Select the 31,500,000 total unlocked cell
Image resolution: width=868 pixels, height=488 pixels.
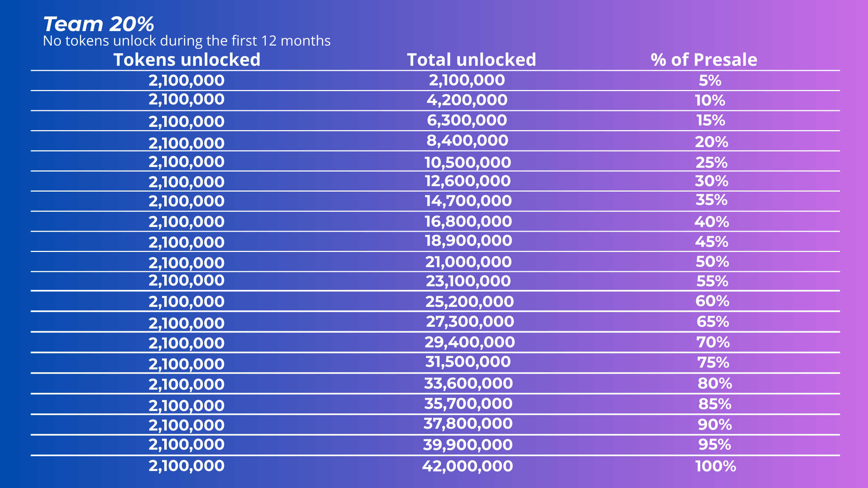click(468, 362)
